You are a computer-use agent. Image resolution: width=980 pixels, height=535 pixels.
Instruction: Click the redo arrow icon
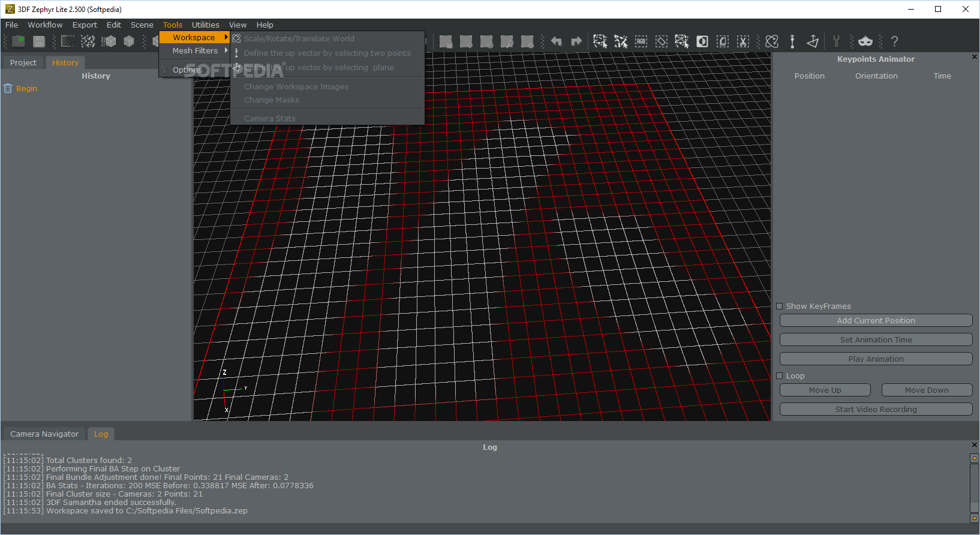coord(576,41)
